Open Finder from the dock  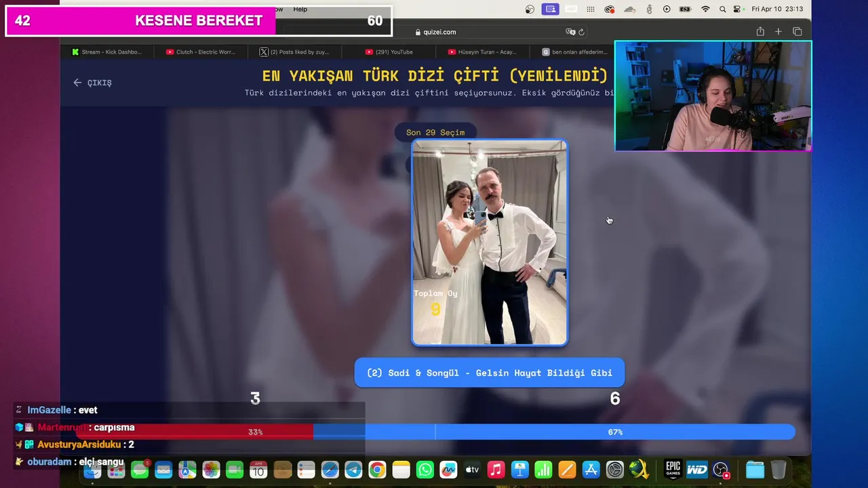pos(93,469)
